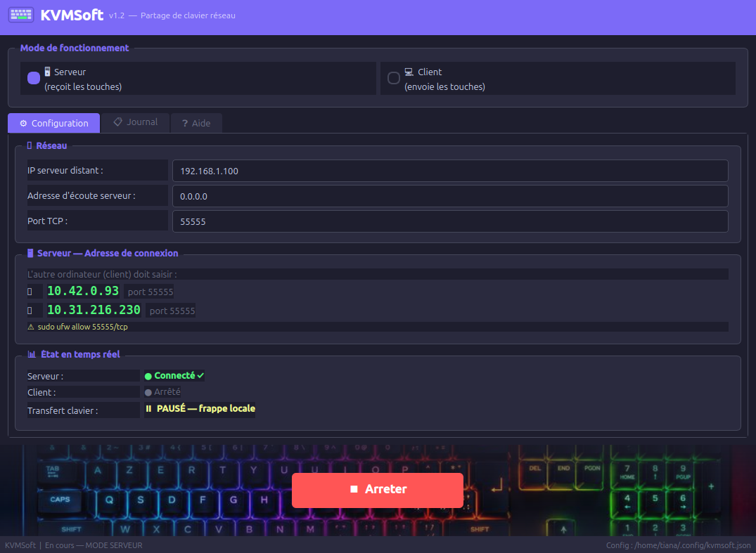
Task: Click the IP address 10.31.216.230
Action: point(94,310)
